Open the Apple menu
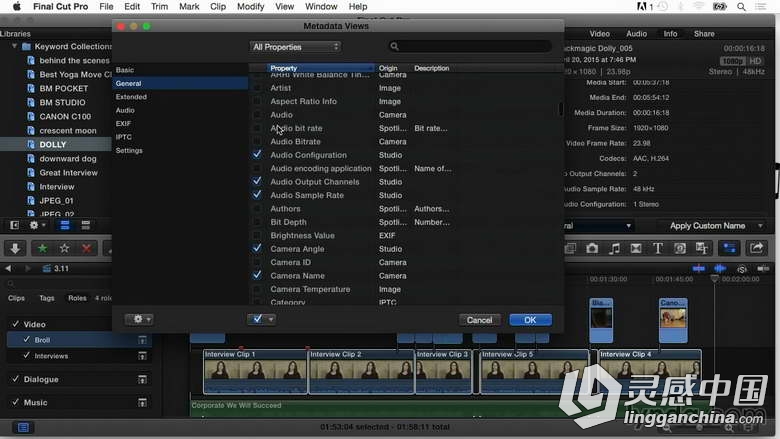The height and width of the screenshot is (439, 780). pyautogui.click(x=16, y=6)
